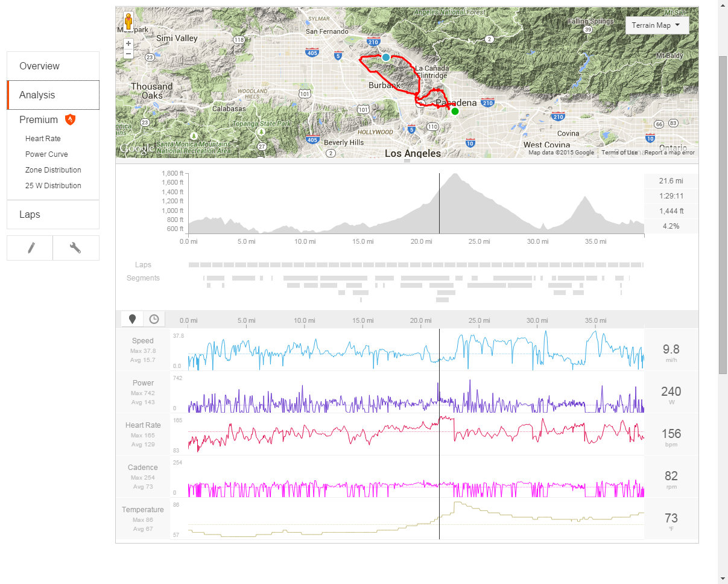
Task: Click the pencil edit icon
Action: coord(30,248)
